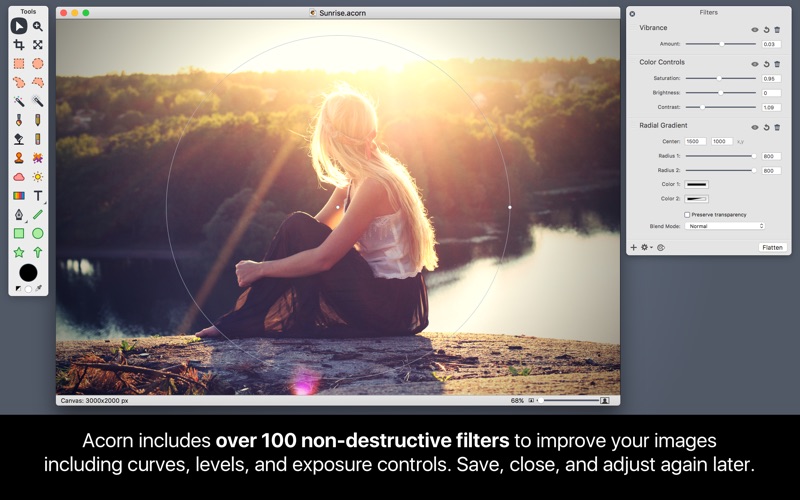Choose the Magic Wand tool
The image size is (800, 500).
(19, 101)
